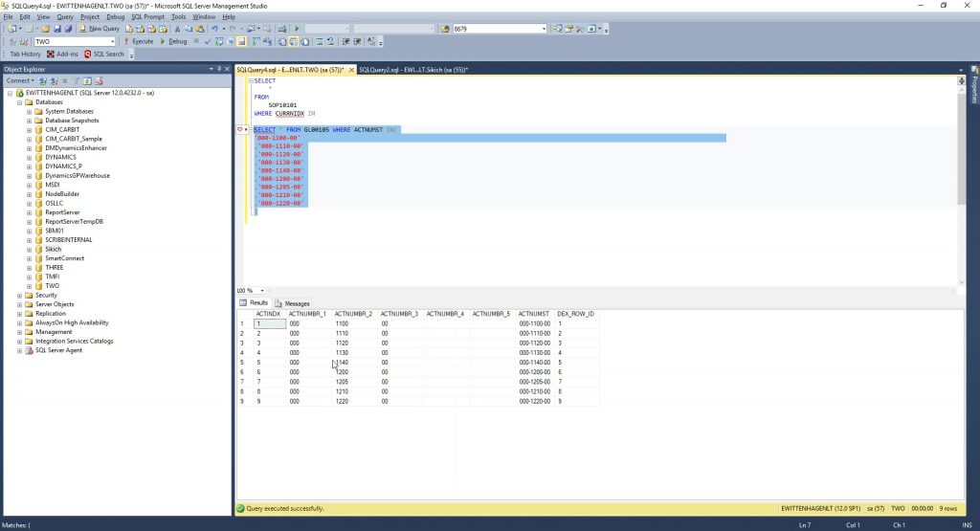Viewport: 980px width, 531px height.
Task: Click the ACTNUMST column header
Action: pos(533,314)
